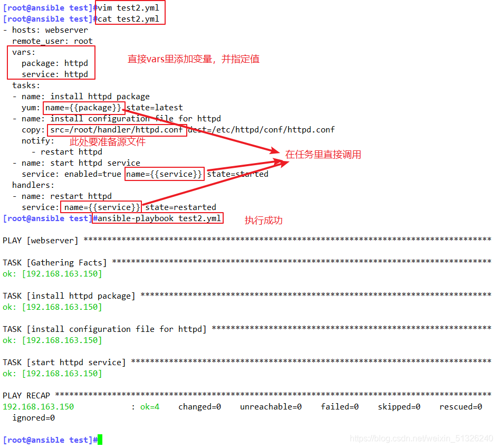Click the 'name={{package}}' text
498x448 pixels.
click(x=83, y=108)
